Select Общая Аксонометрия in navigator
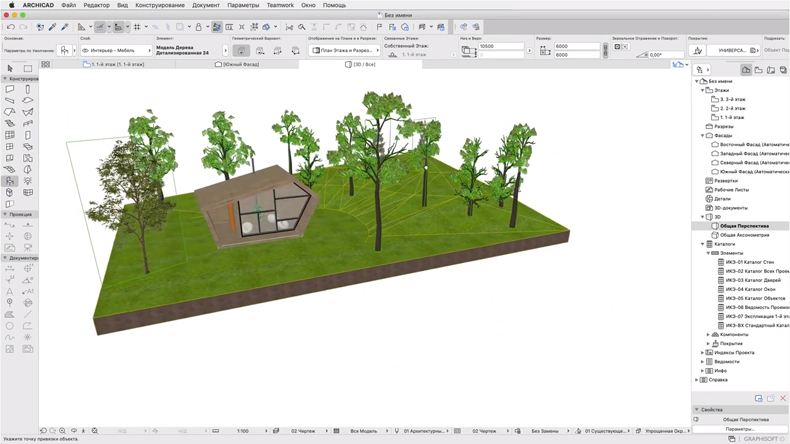The image size is (790, 444). click(x=744, y=235)
